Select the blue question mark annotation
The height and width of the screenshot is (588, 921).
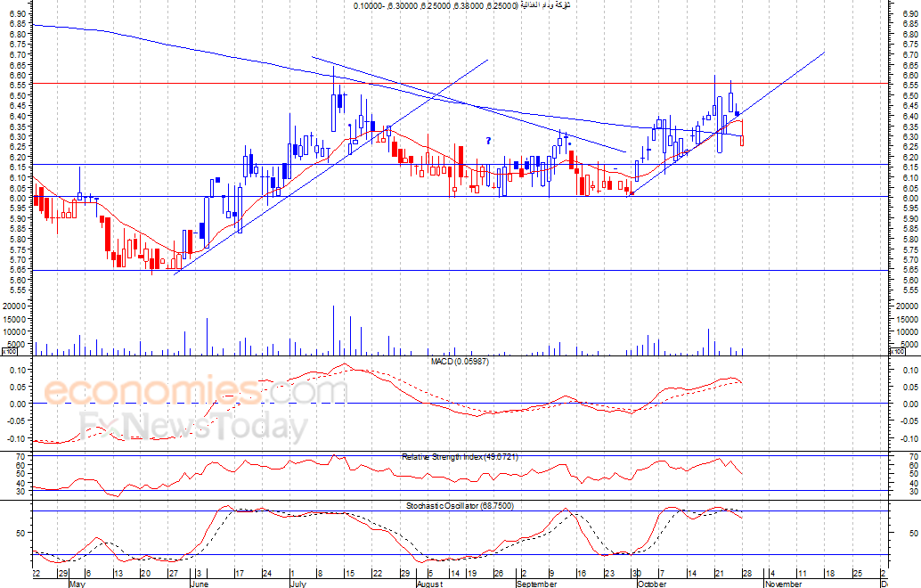click(487, 141)
